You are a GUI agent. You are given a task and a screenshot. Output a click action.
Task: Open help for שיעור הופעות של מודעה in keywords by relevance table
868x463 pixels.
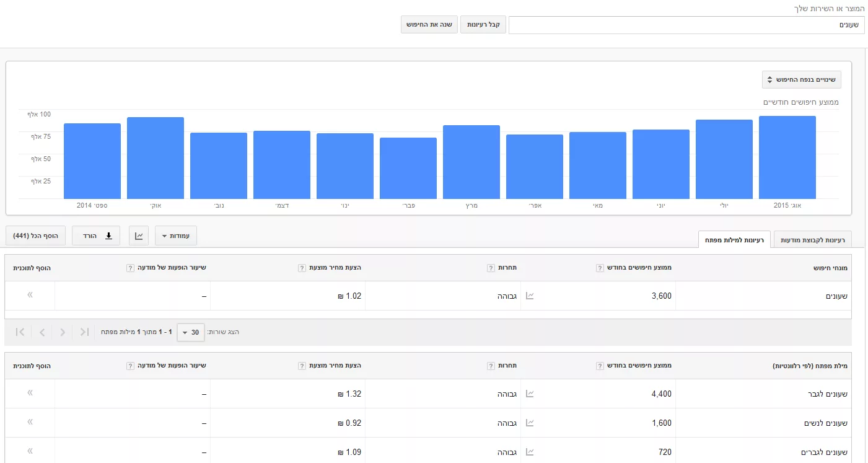pos(130,366)
